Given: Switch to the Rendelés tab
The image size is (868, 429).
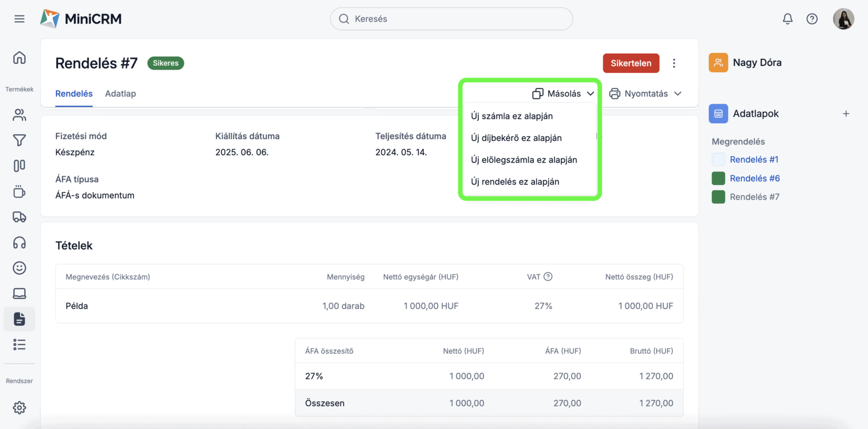Looking at the screenshot, I should [x=74, y=94].
